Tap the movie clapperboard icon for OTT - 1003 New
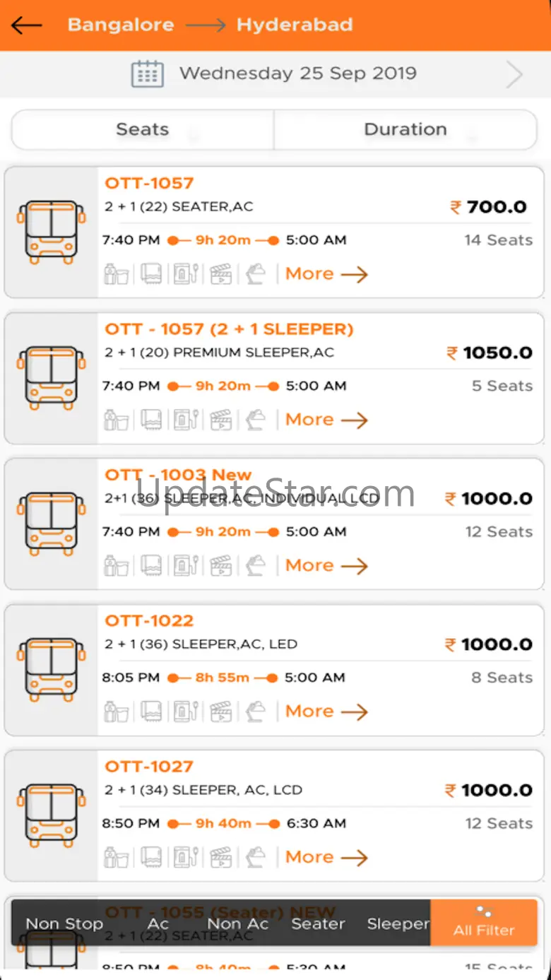 tap(221, 565)
